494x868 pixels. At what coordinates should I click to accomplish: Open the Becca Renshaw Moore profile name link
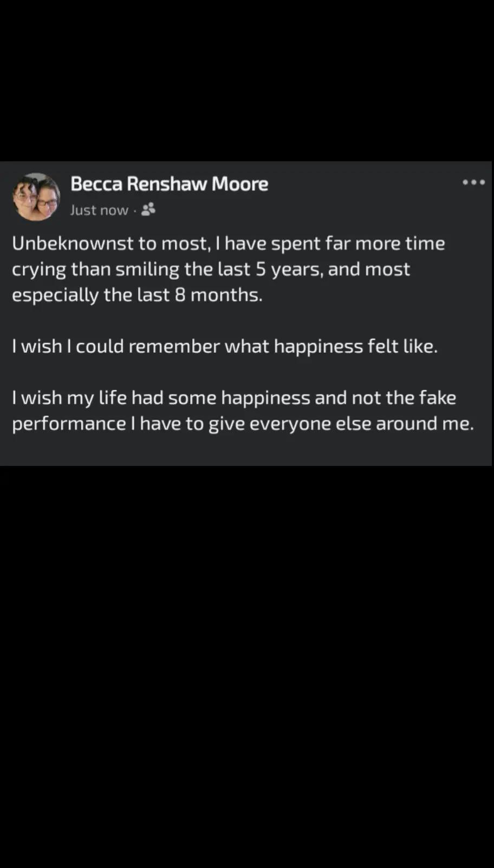tap(169, 184)
